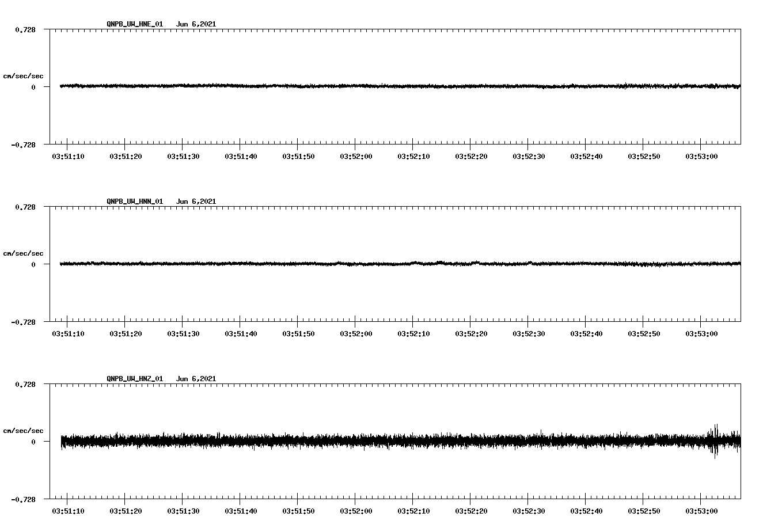The image size is (782, 532).
Task: Click the 03:51:50 time label on HNN axis
Action: click(298, 334)
